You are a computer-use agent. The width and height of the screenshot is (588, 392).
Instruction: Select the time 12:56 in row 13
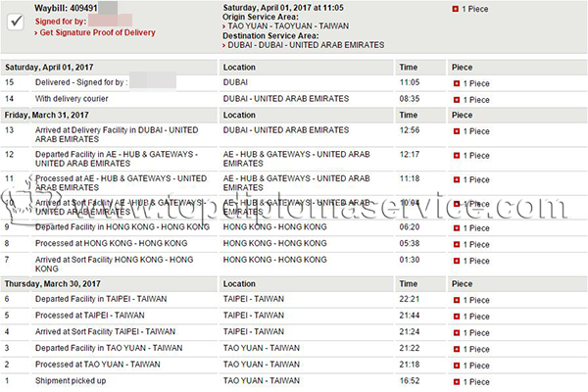click(410, 130)
